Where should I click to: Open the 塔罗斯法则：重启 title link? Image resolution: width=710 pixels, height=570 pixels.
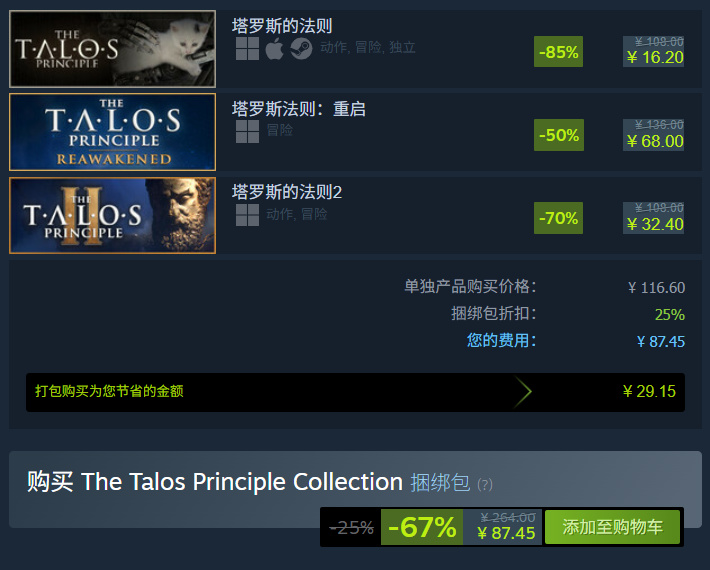pos(299,108)
